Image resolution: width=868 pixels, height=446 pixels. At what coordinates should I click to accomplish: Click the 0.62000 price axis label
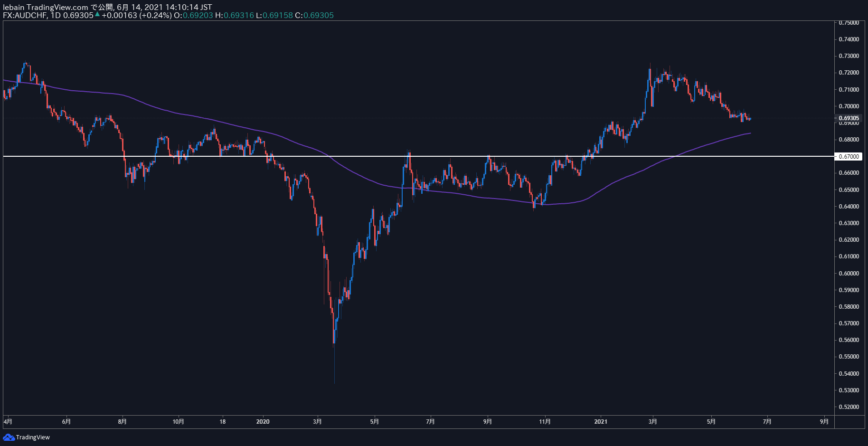tap(849, 240)
